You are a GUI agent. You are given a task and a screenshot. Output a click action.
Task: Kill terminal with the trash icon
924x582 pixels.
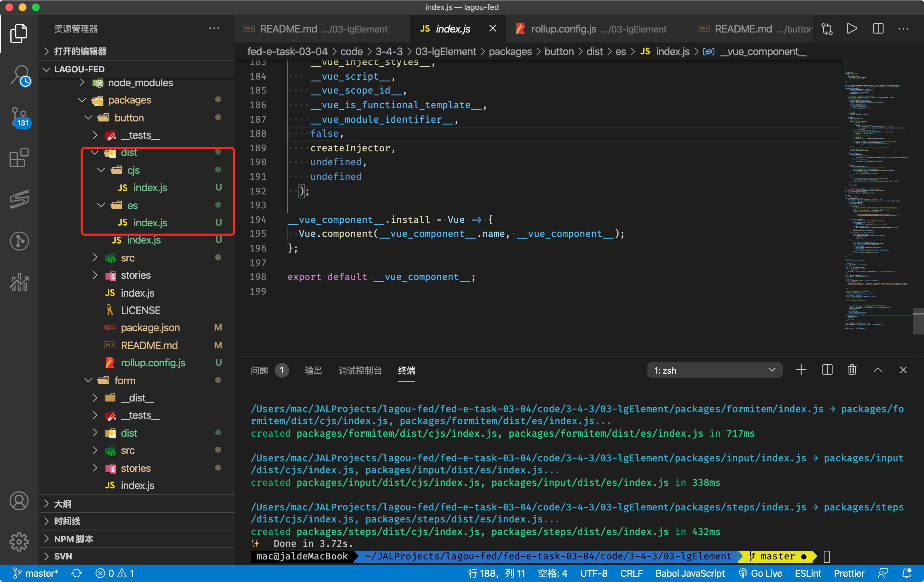tap(852, 370)
